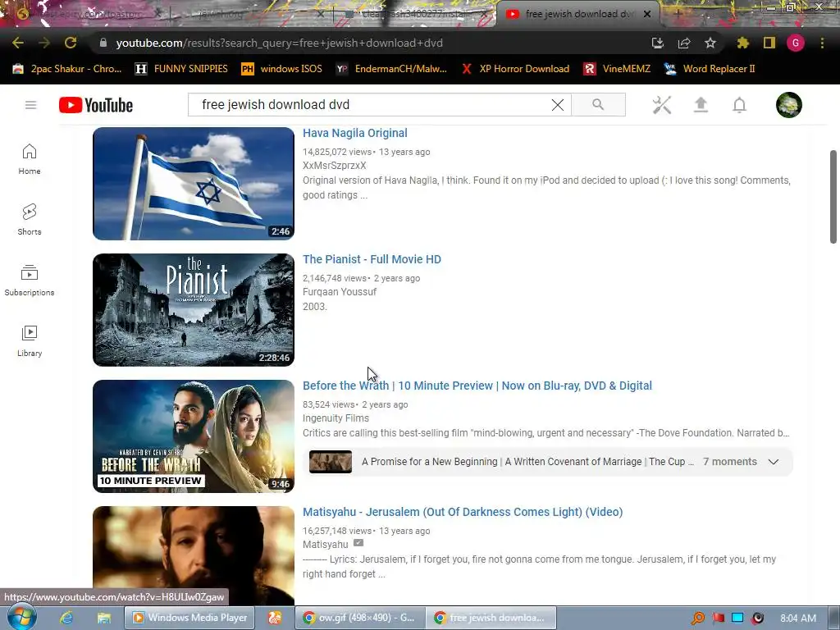The width and height of the screenshot is (840, 630).
Task: Focus the YouTube search input field
Action: click(x=375, y=104)
